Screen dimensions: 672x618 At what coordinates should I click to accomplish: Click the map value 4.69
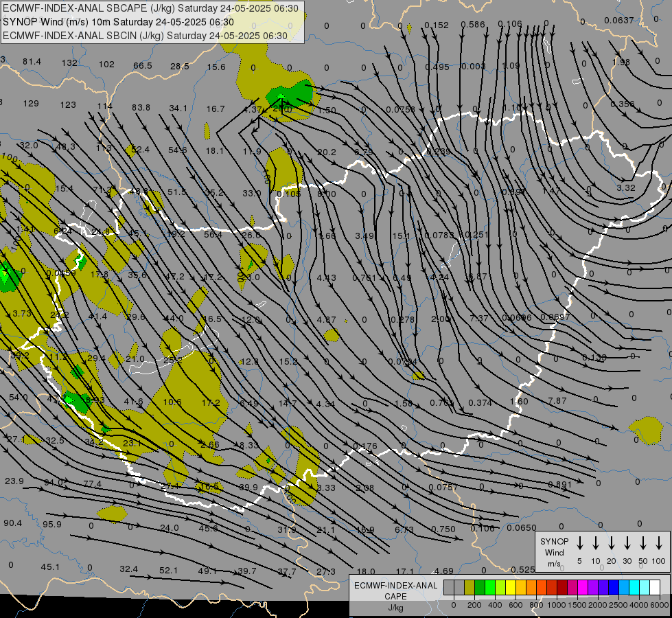pos(443,571)
